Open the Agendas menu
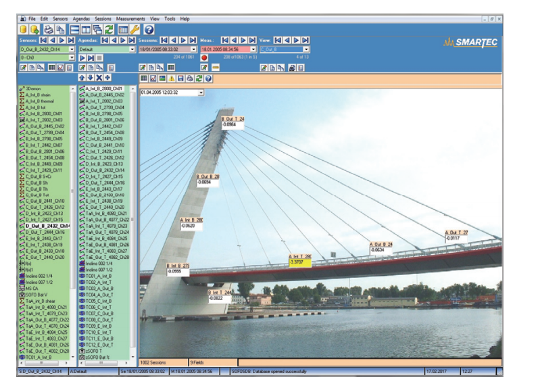542x392 pixels. (x=81, y=19)
